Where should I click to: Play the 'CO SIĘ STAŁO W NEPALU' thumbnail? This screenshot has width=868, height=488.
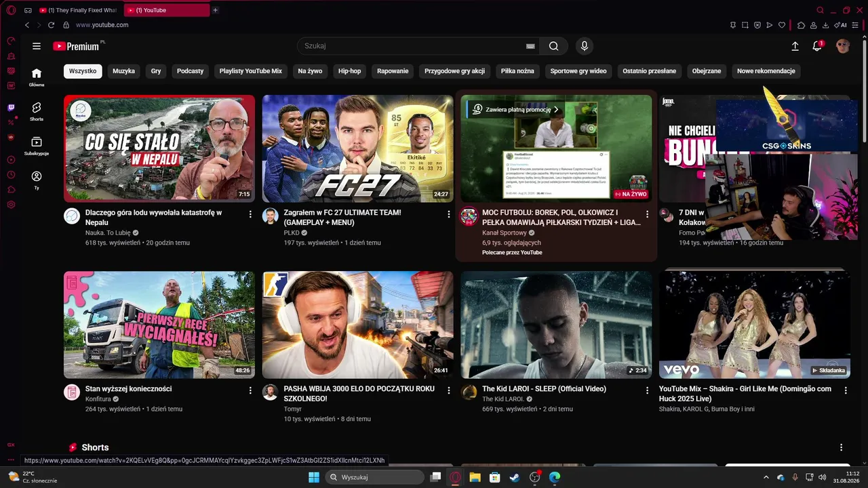(x=159, y=148)
